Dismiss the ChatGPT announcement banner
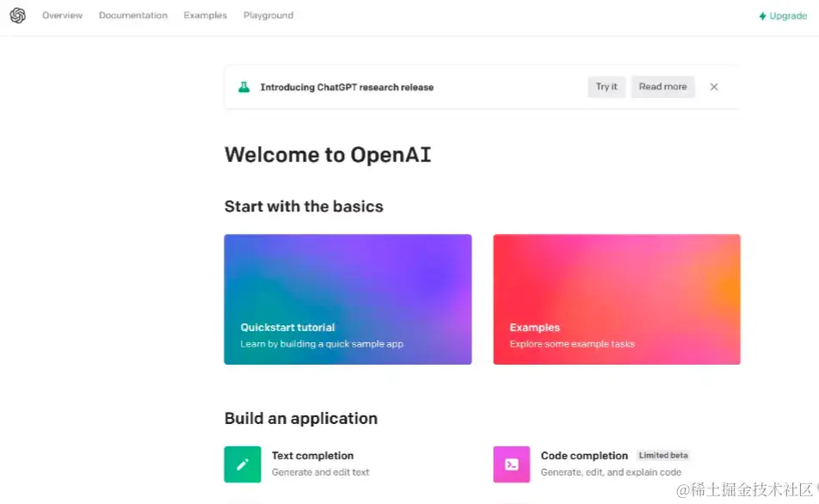This screenshot has height=504, width=819. click(714, 87)
